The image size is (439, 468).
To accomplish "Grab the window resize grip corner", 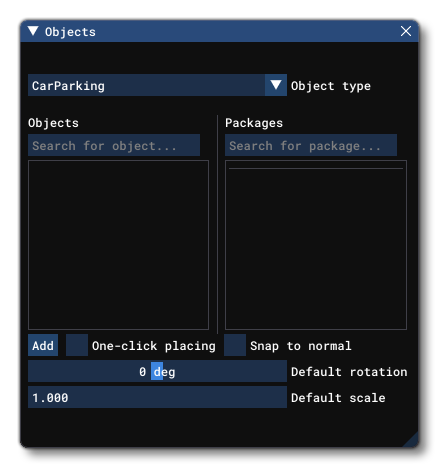I will point(412,441).
